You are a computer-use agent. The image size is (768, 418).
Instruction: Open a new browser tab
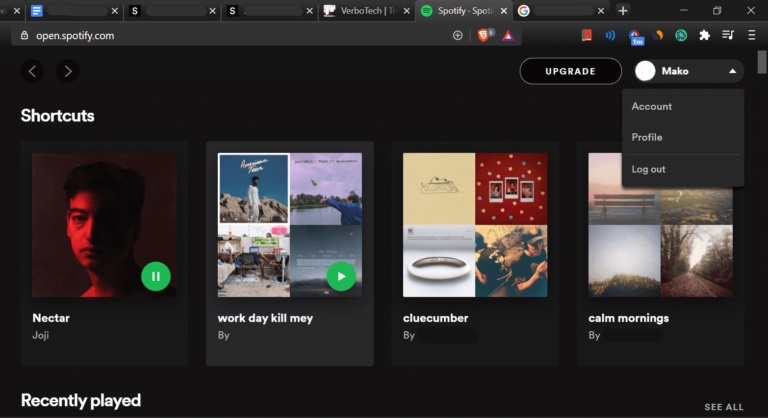[623, 11]
